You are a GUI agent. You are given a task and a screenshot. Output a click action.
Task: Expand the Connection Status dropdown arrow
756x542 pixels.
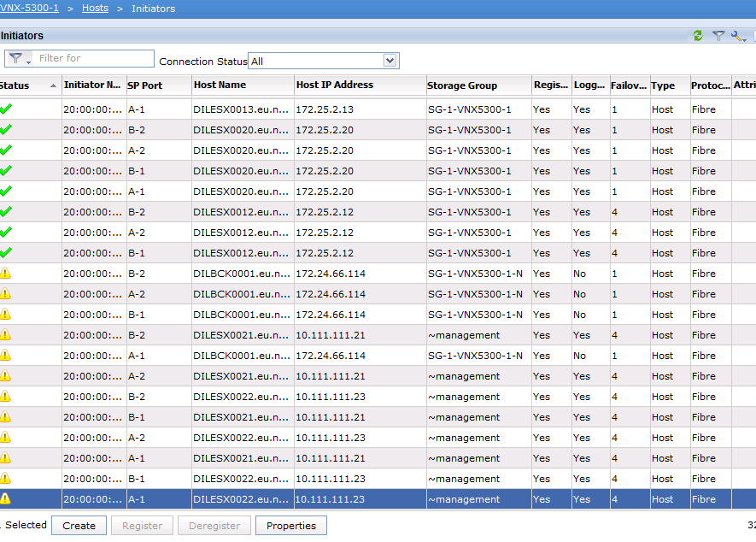point(390,61)
